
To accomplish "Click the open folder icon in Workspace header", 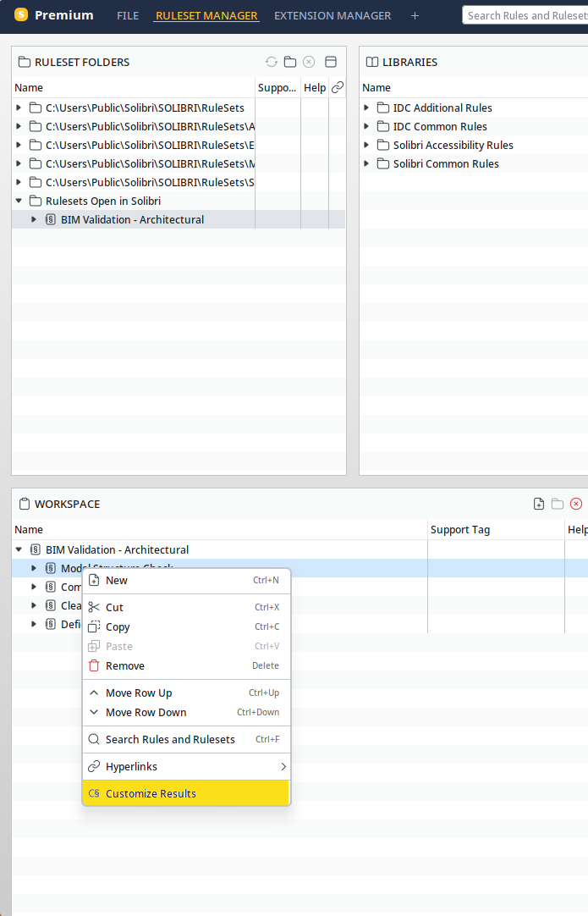I will [558, 504].
